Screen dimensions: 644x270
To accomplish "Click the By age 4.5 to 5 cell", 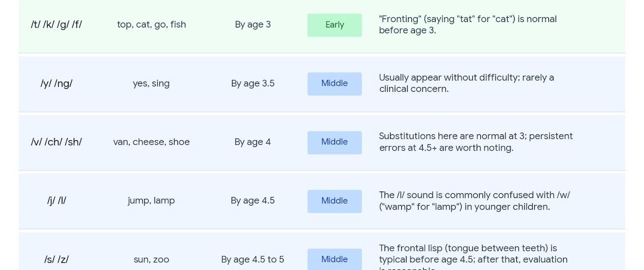I will point(253,260).
